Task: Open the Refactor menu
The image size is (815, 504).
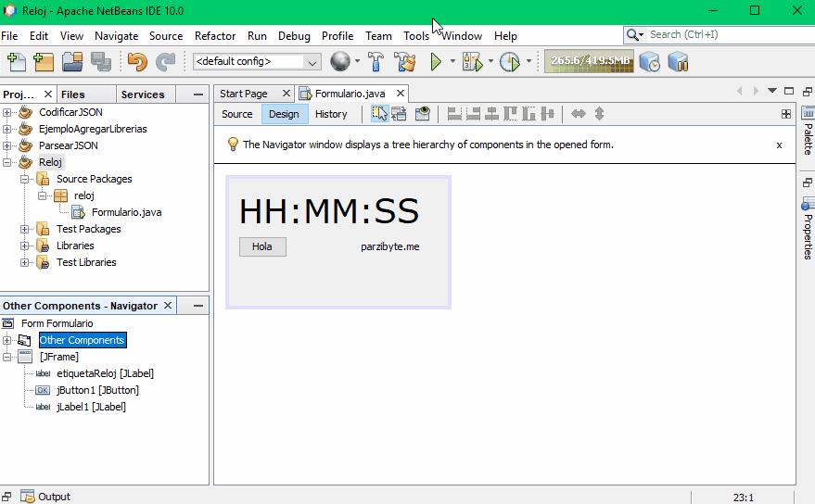Action: pyautogui.click(x=215, y=36)
